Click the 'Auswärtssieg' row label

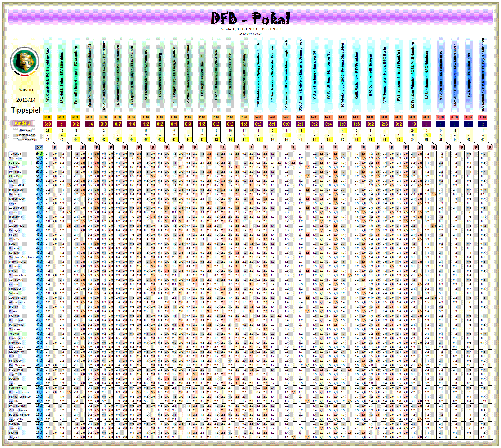click(26, 139)
